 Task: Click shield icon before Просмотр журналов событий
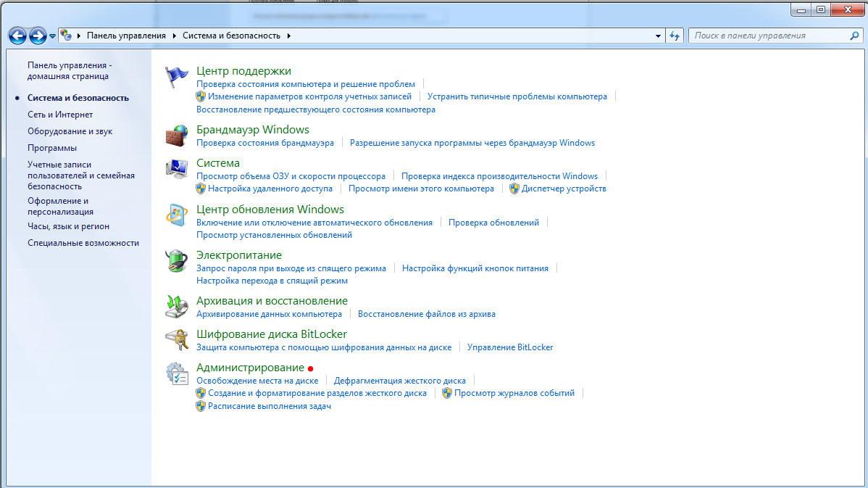tap(447, 393)
